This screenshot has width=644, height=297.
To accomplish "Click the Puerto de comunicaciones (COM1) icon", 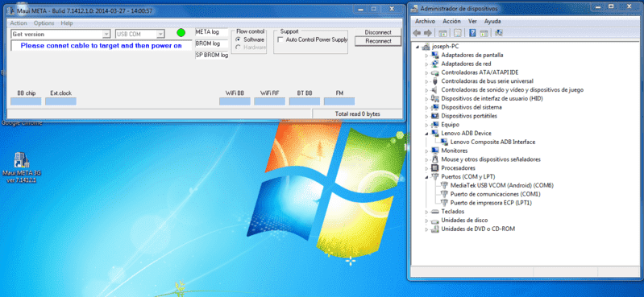I will (x=444, y=194).
